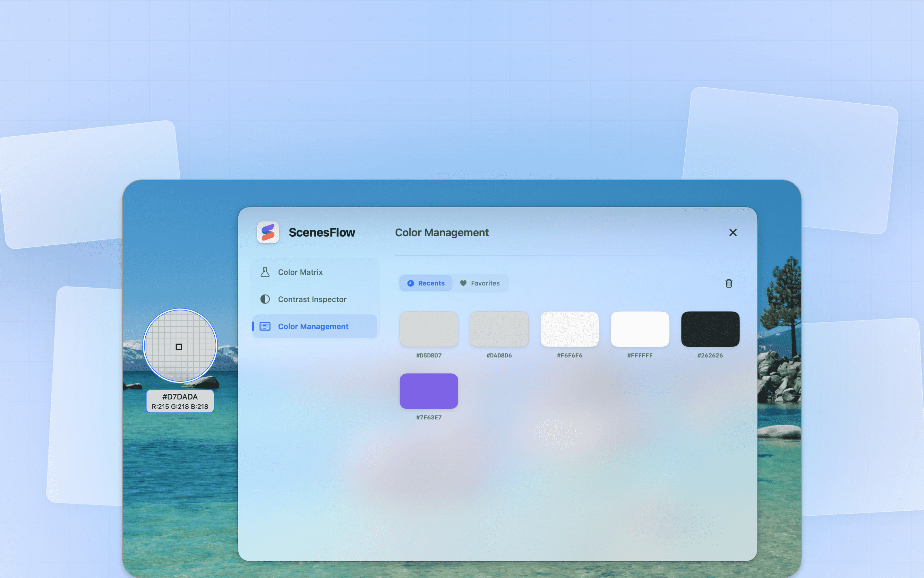Screen dimensions: 924x578
Task: Click the #FFFFFF hex label
Action: point(640,355)
